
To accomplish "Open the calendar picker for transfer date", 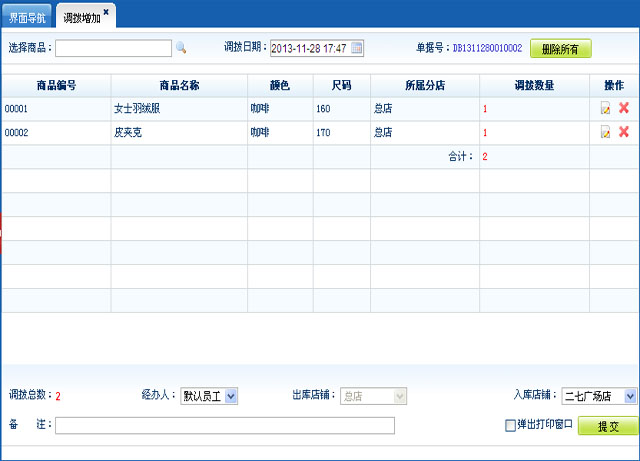I will pyautogui.click(x=357, y=47).
